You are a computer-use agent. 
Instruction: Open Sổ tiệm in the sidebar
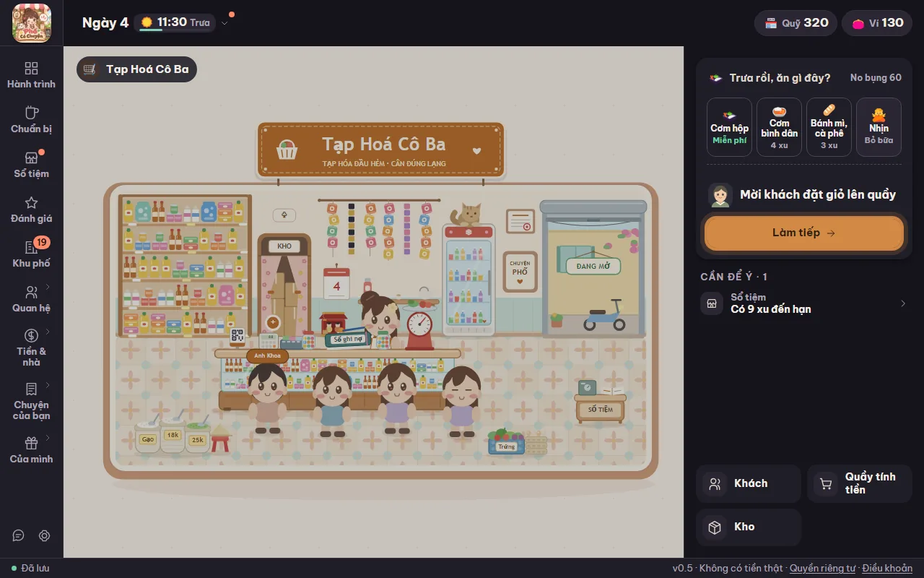pyautogui.click(x=31, y=165)
